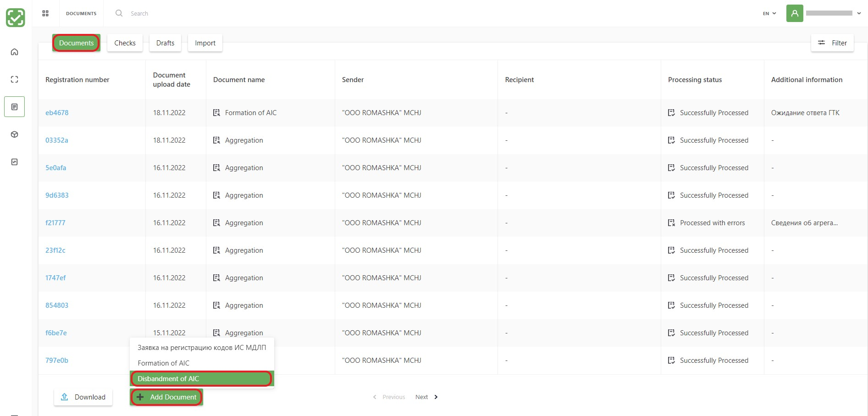The image size is (868, 416).
Task: Select the documents sidebar icon
Action: point(15,107)
